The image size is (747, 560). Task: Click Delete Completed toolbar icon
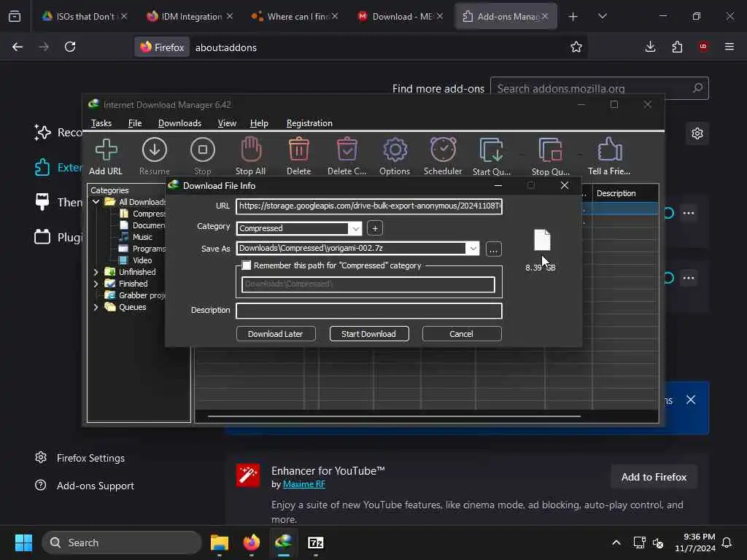(347, 150)
